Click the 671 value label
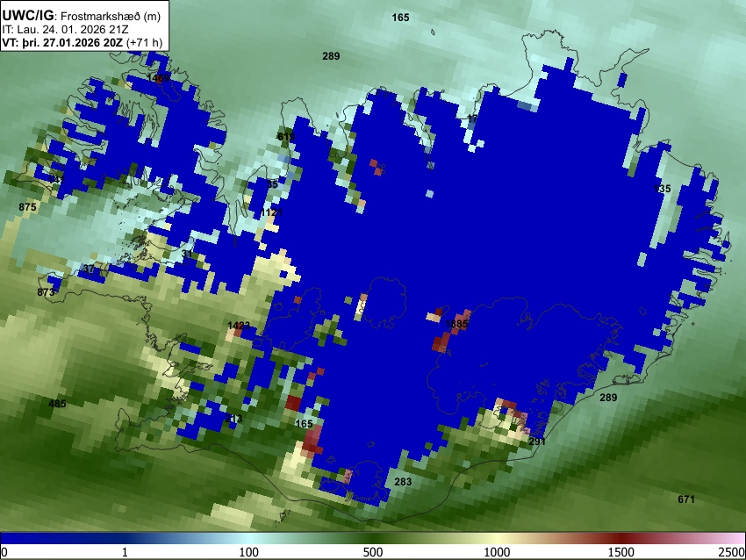The image size is (746, 560). [686, 499]
